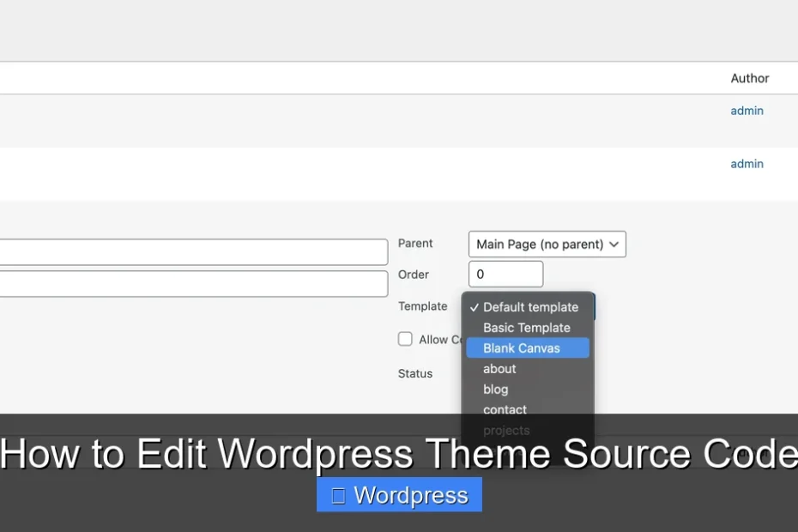
Task: Click inside the Order field showing 0
Action: click(x=505, y=274)
